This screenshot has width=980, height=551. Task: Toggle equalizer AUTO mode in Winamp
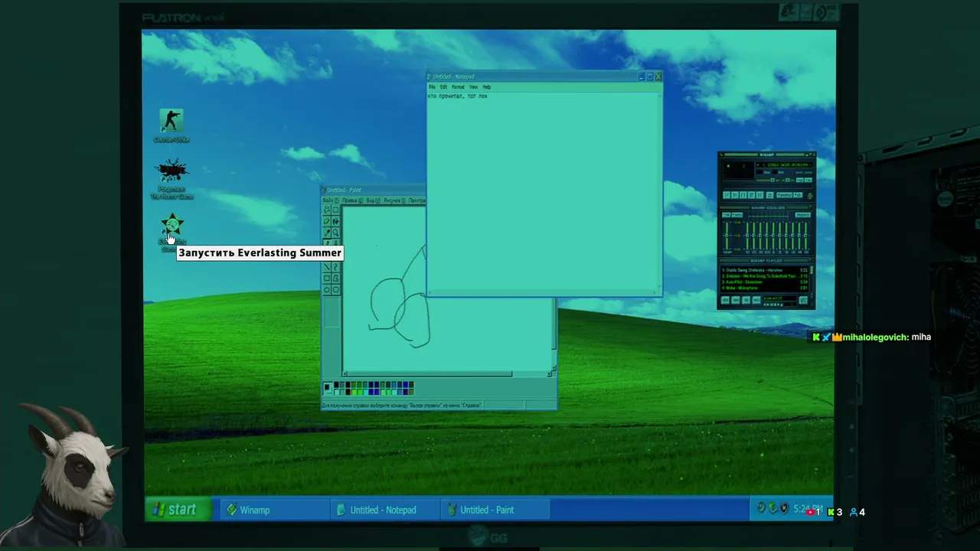click(737, 215)
